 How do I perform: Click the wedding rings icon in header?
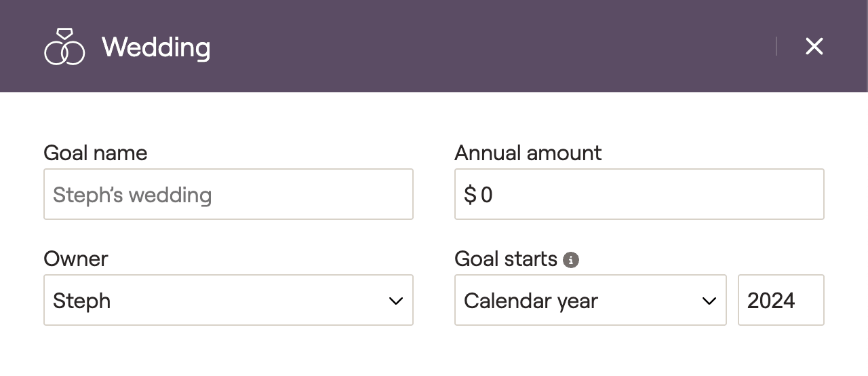point(64,47)
